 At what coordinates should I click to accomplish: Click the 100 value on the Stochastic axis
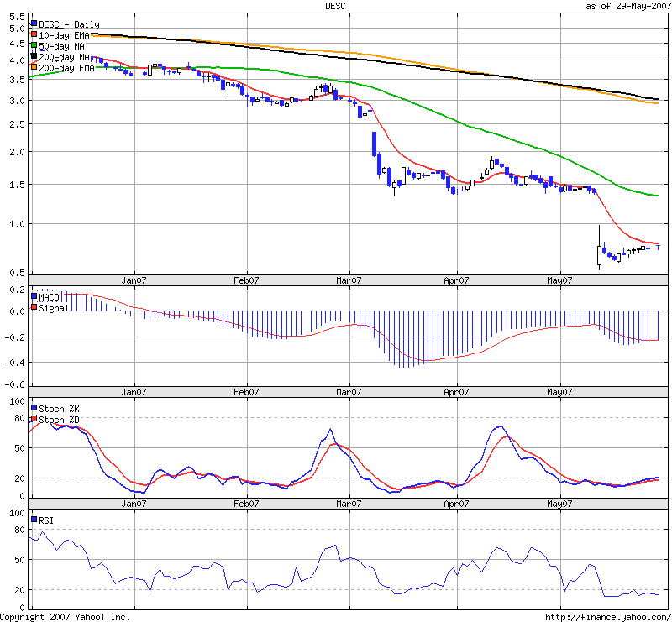pyautogui.click(x=17, y=401)
